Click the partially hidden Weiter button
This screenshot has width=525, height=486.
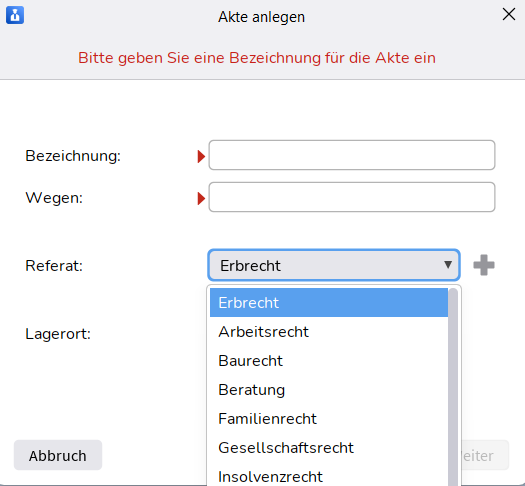point(485,455)
